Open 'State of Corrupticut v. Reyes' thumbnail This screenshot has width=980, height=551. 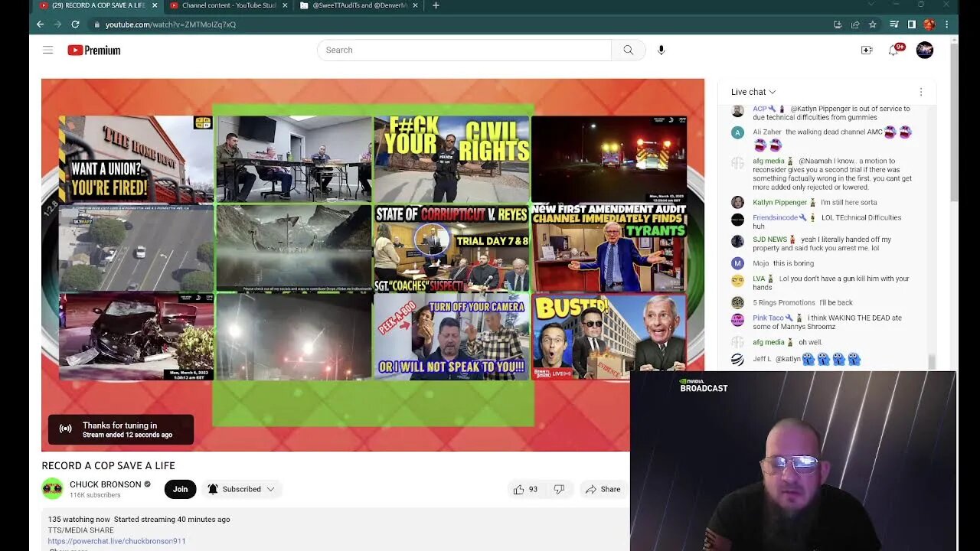coord(452,247)
